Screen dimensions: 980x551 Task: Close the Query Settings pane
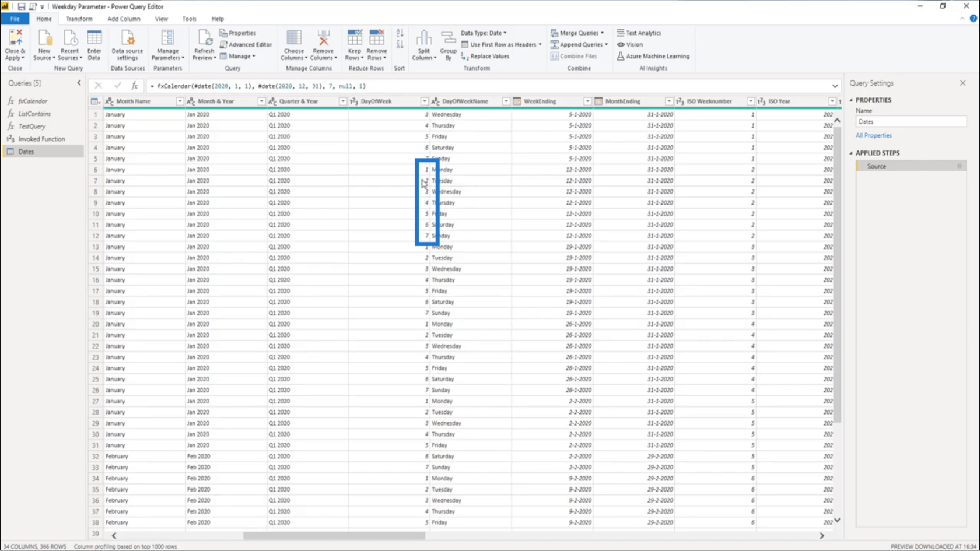pos(963,83)
